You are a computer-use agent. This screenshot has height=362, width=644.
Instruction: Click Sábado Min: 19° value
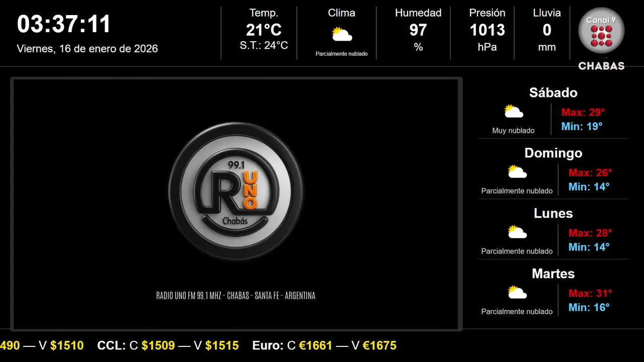pyautogui.click(x=582, y=126)
